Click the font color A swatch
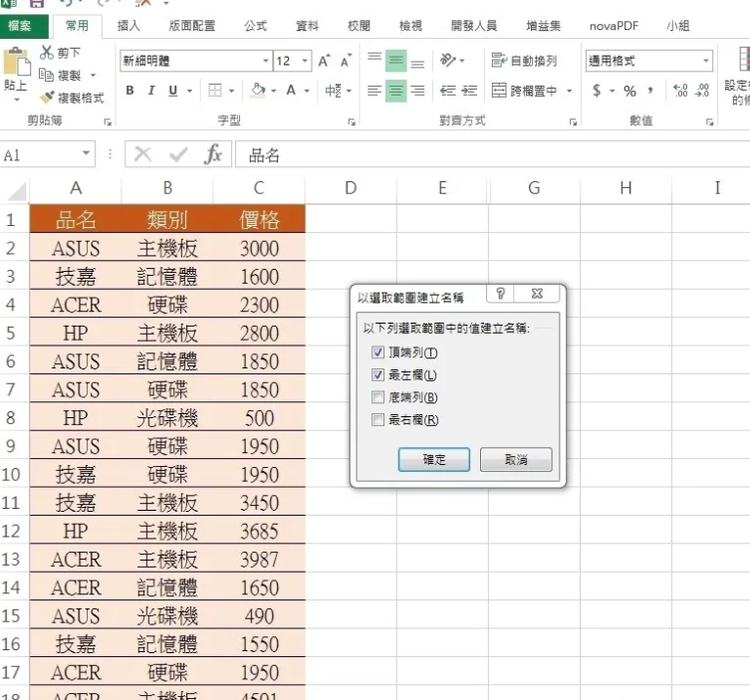 tap(291, 91)
